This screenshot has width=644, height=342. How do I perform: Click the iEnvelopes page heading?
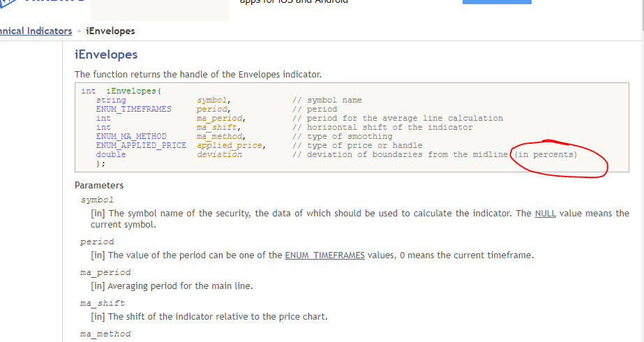(106, 54)
